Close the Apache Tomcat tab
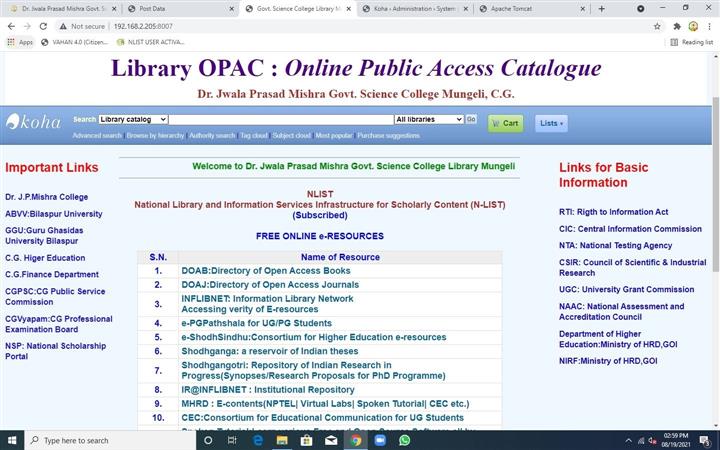 coord(583,9)
